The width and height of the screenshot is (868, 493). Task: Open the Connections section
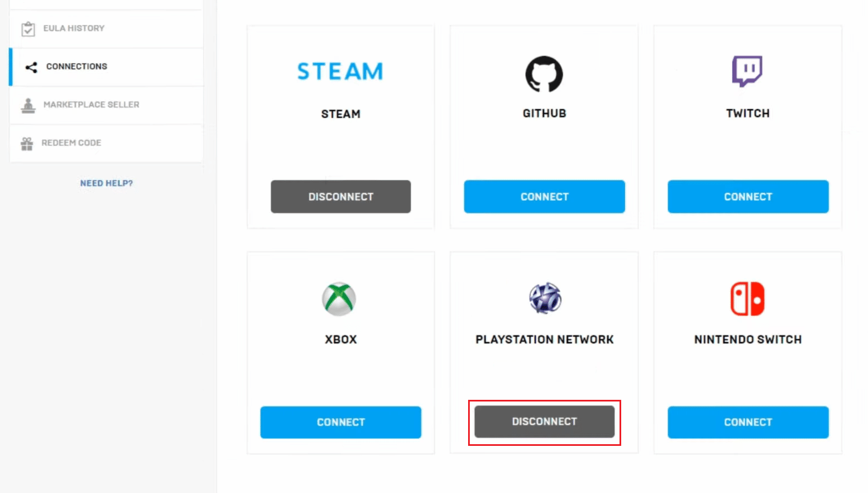pyautogui.click(x=77, y=67)
